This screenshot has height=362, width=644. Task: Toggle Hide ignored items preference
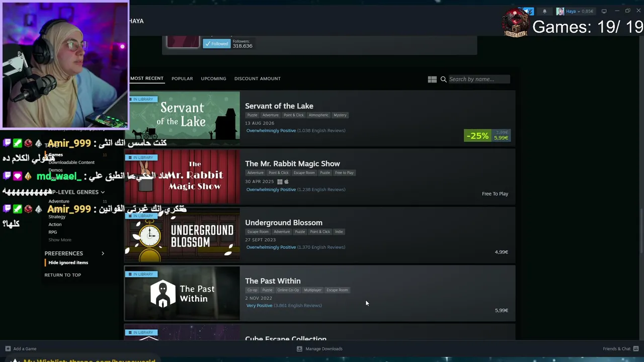point(68,262)
